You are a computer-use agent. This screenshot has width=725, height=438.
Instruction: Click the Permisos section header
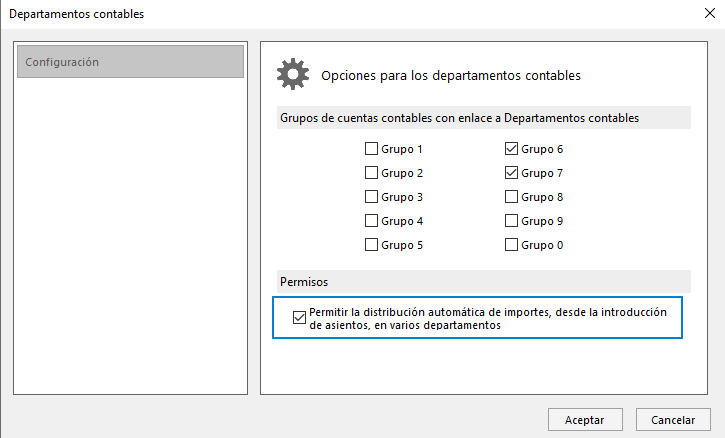coord(484,282)
